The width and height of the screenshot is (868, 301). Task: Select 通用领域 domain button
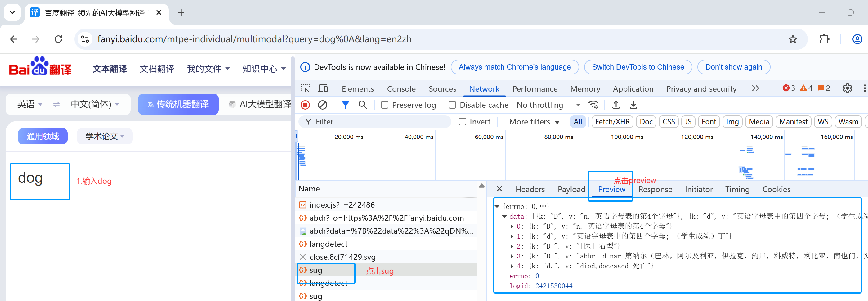[x=43, y=136]
